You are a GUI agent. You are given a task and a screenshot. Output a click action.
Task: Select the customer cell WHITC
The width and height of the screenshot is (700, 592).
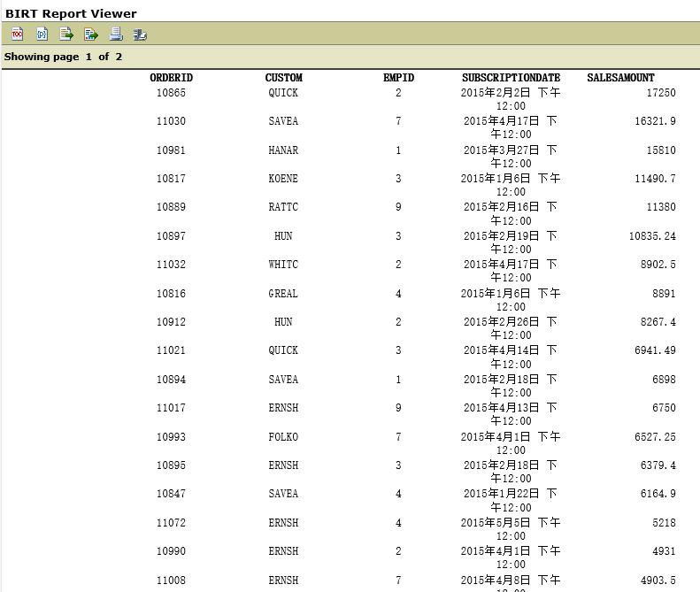coord(283,265)
